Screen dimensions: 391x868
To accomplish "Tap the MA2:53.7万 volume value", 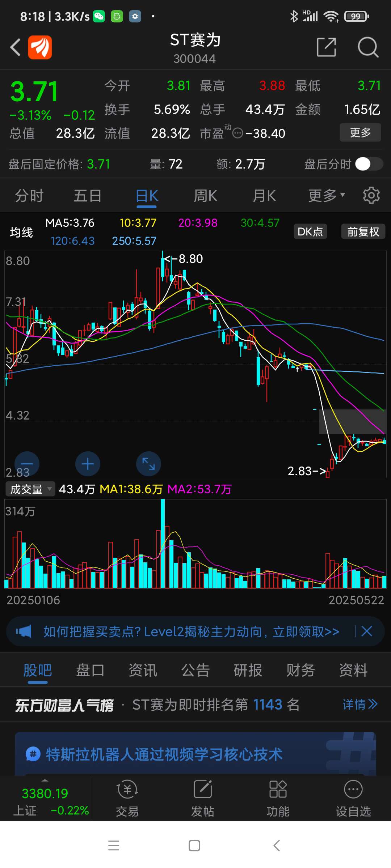I will coord(199,489).
